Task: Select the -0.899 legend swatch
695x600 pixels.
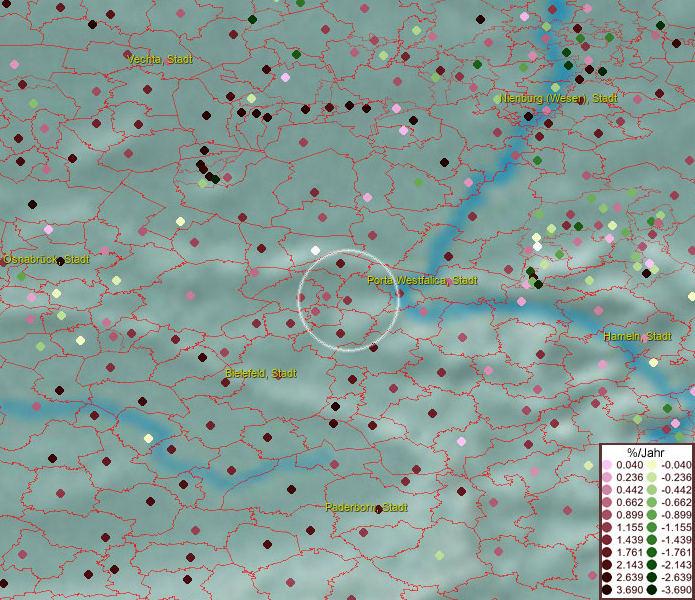Action: [x=652, y=515]
